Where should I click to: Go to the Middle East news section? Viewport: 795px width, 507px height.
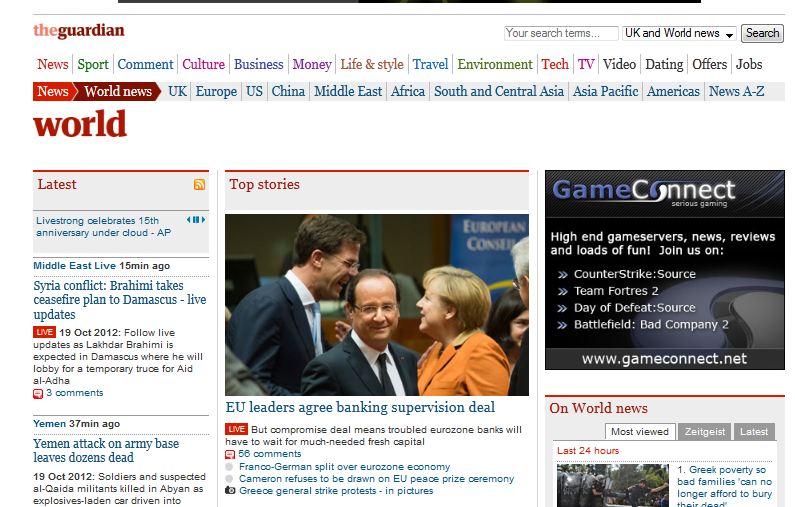tap(348, 91)
